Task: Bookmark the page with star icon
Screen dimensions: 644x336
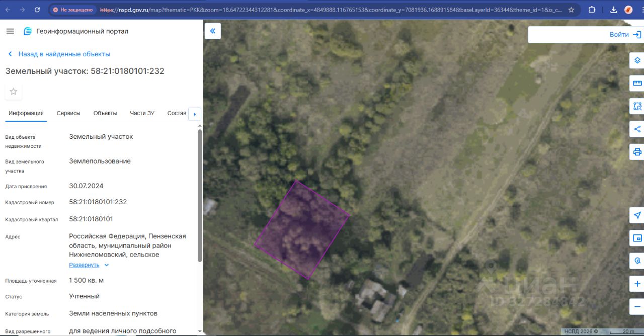Action: pyautogui.click(x=572, y=10)
